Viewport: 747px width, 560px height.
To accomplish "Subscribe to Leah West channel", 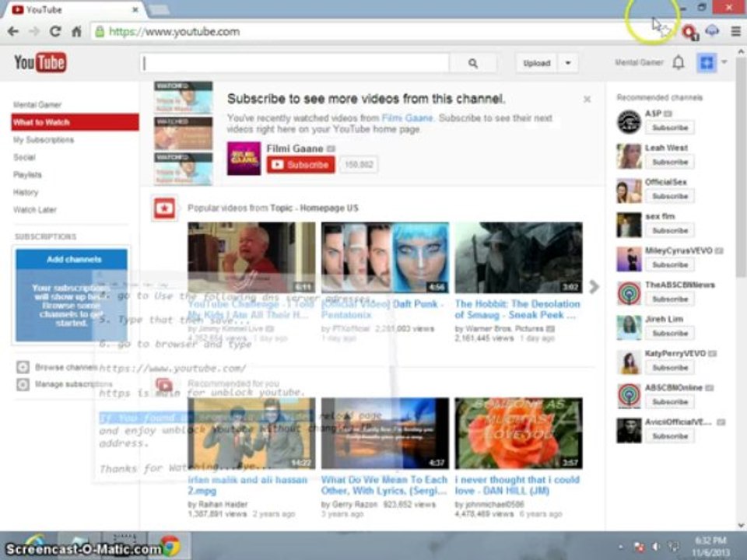I will coord(670,162).
